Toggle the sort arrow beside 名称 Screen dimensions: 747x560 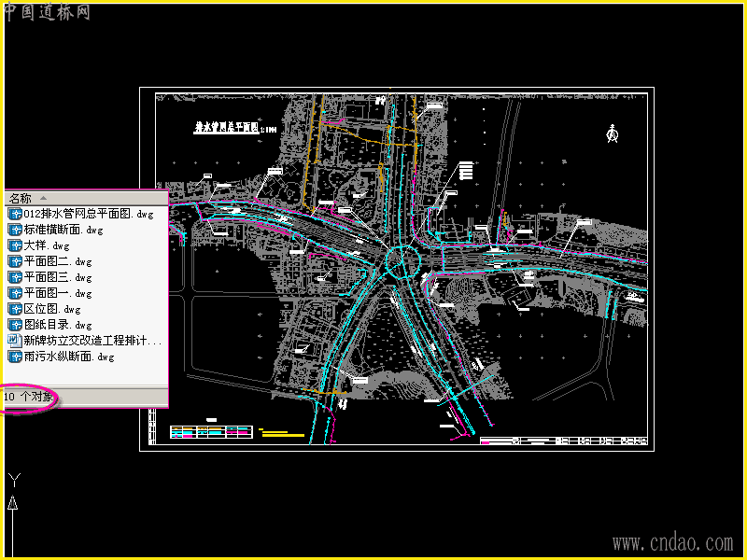coord(43,198)
